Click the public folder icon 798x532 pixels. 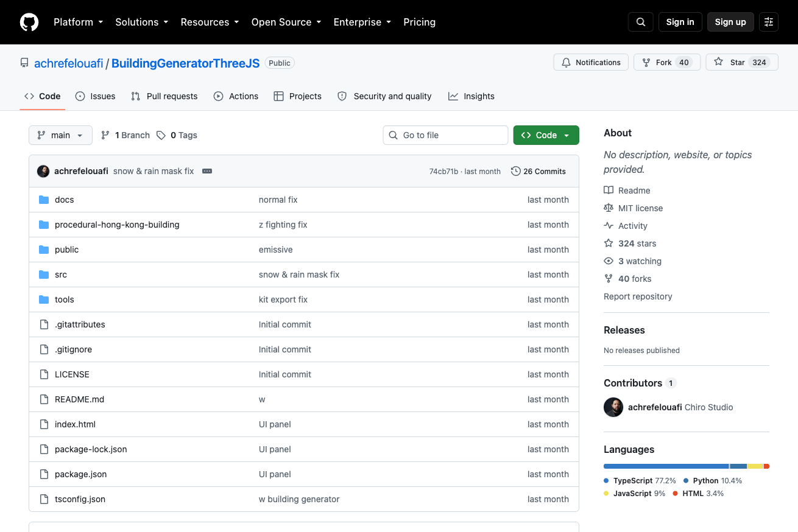(44, 250)
